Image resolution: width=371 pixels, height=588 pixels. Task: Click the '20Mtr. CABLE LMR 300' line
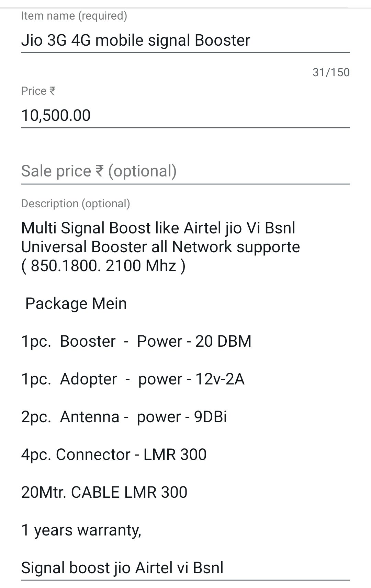coord(104,492)
